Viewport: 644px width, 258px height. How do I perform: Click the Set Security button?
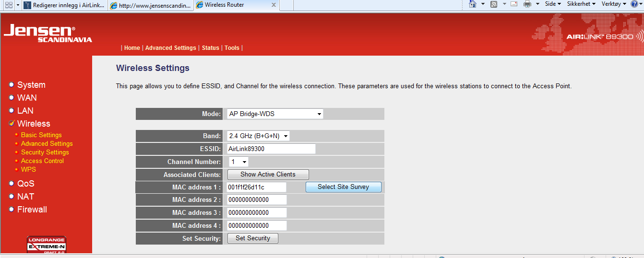click(x=253, y=238)
